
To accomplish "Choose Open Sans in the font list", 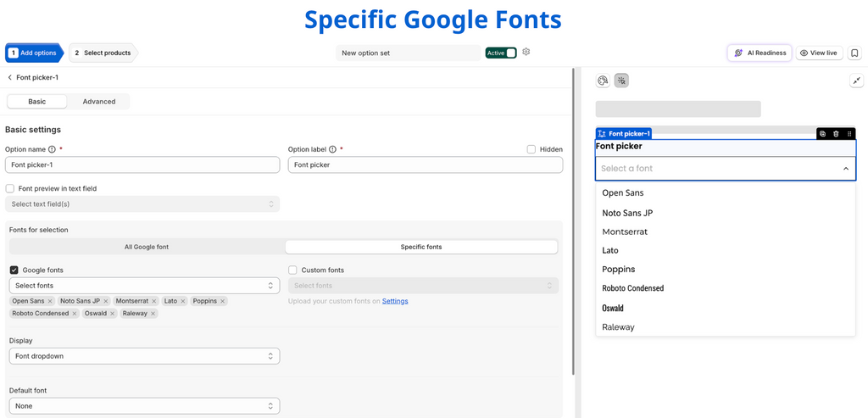I will 726,193.
